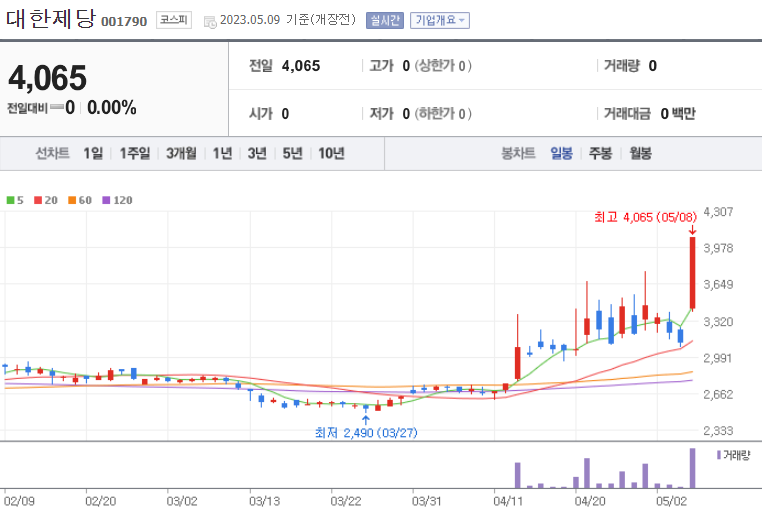Click the 전일 4,065 previous close value
Screen dimensions: 762x516
[285, 66]
